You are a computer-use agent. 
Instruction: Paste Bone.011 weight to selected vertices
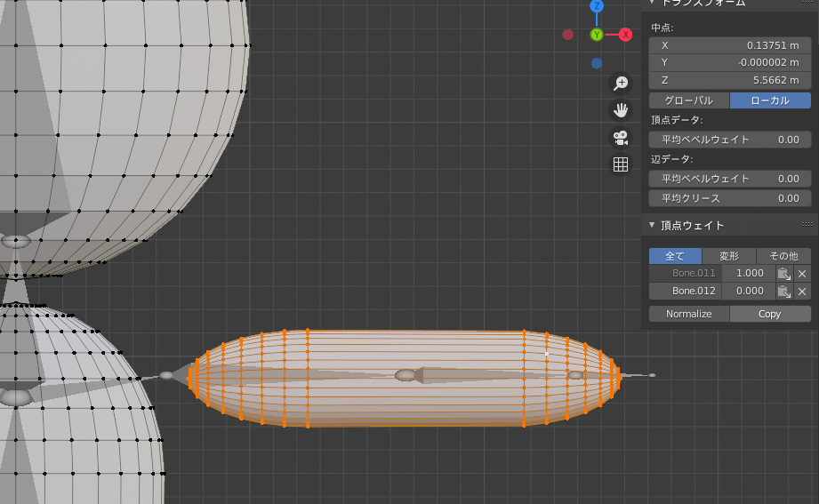[x=783, y=274]
